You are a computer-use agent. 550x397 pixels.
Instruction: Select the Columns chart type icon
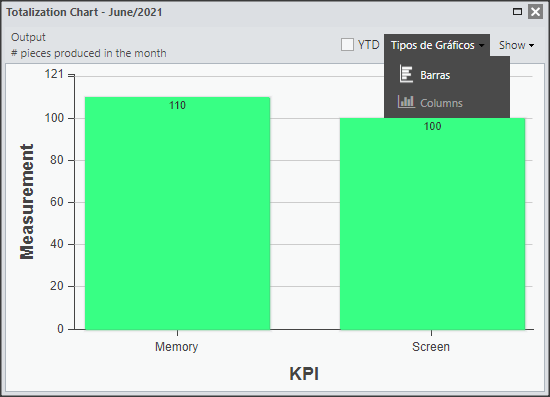tap(406, 102)
